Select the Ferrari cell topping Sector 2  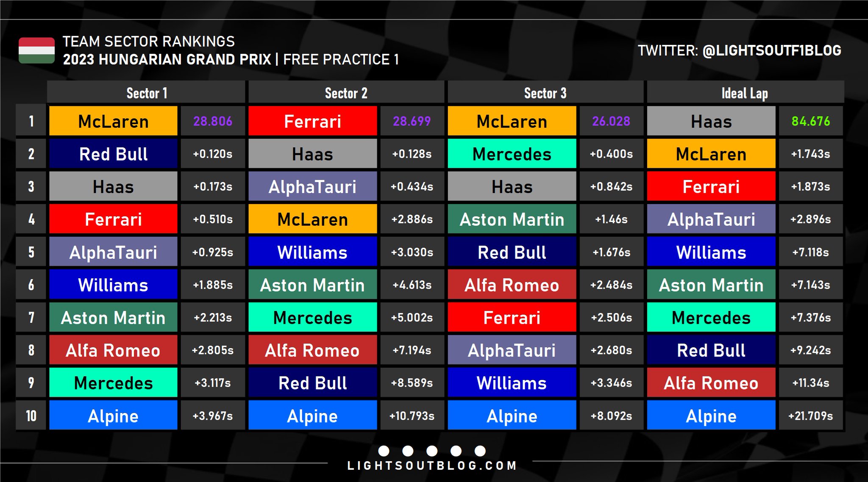312,122
